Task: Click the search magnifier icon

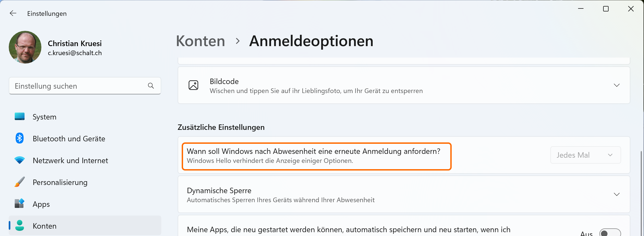Action: point(151,86)
